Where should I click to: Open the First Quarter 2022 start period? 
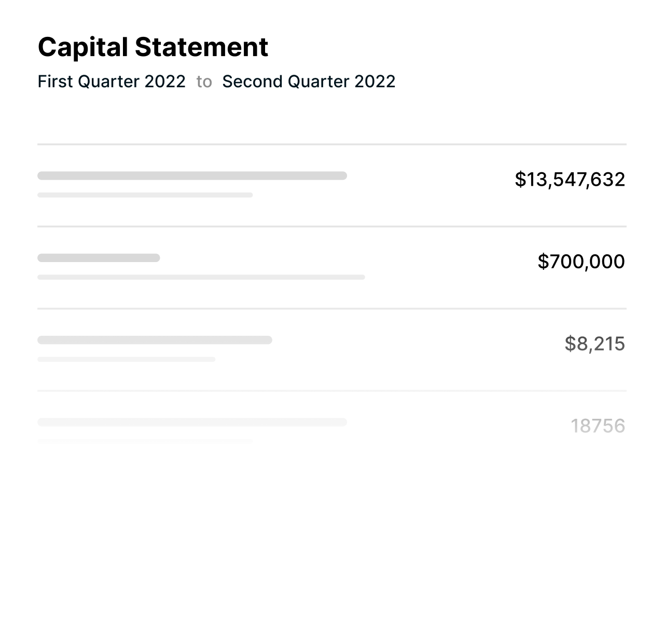point(112,81)
